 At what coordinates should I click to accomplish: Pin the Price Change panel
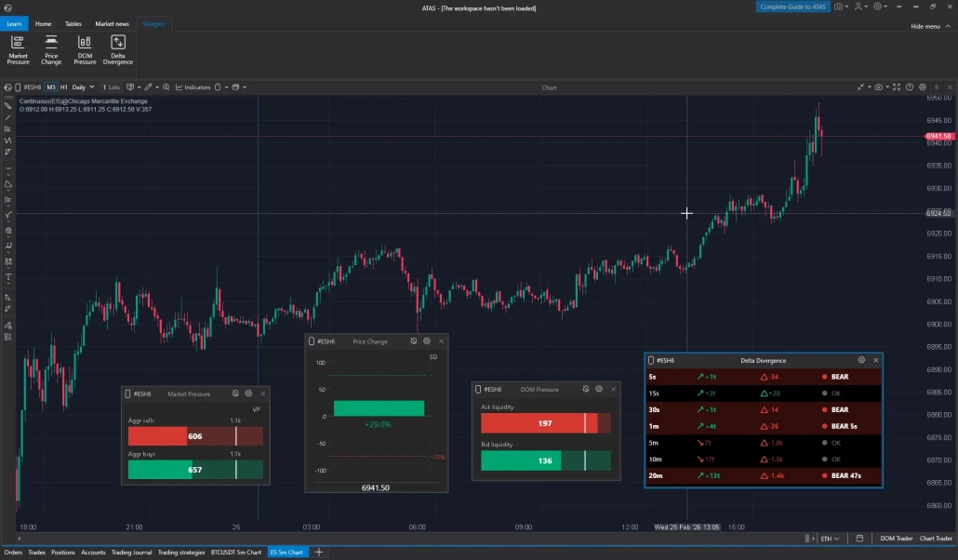click(x=413, y=340)
